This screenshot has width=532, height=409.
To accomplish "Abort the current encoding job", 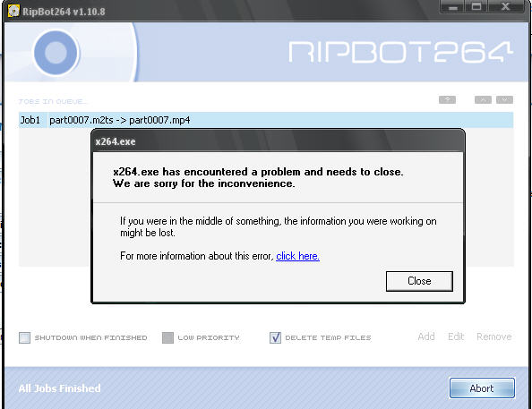I will (x=482, y=388).
